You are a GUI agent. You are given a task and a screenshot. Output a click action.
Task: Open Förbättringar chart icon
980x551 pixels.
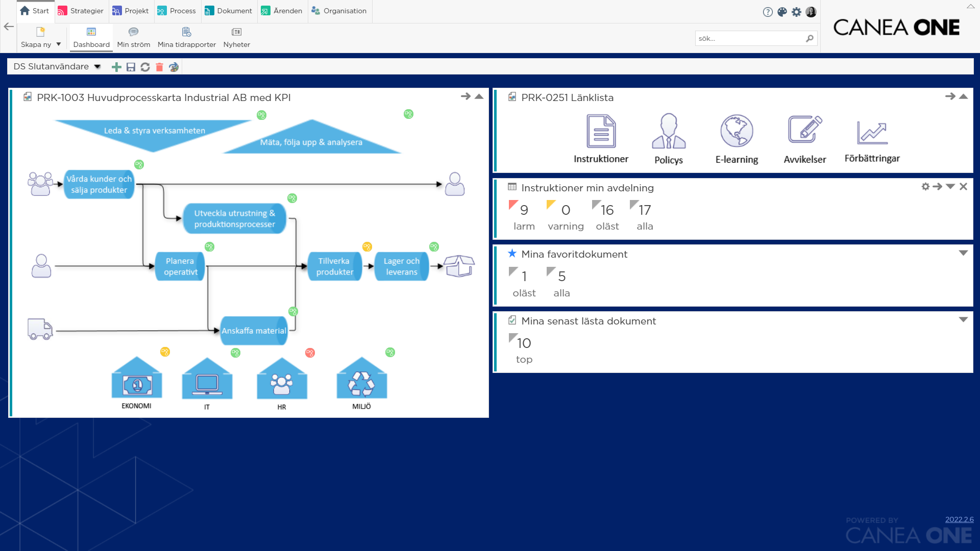click(873, 132)
